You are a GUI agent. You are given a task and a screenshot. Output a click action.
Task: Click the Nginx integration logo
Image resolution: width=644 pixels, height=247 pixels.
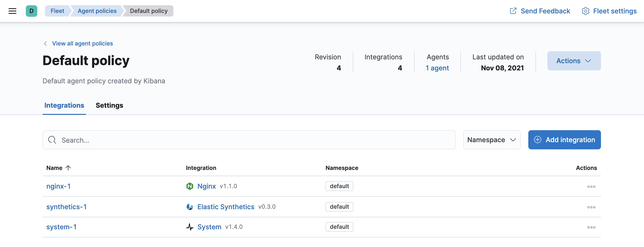tap(190, 186)
